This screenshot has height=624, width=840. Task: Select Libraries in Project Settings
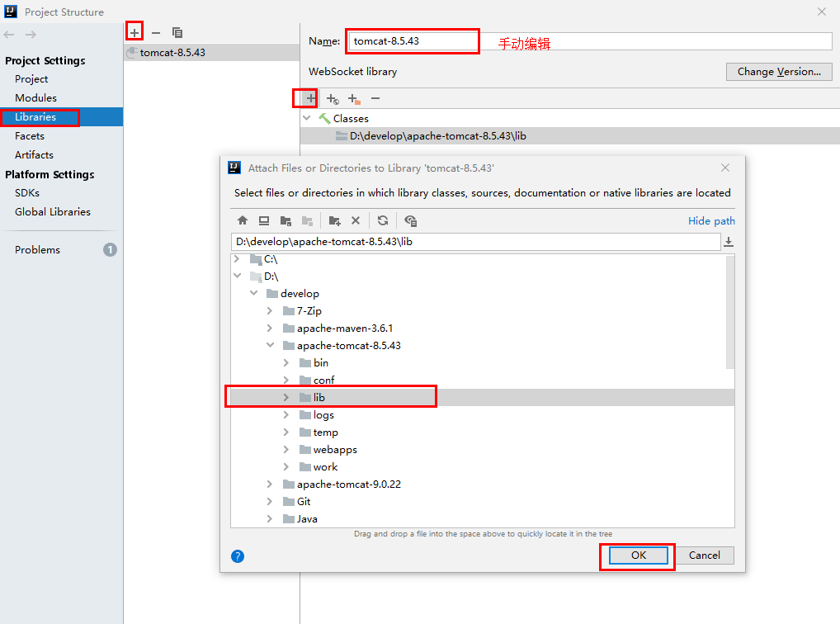coord(62,117)
